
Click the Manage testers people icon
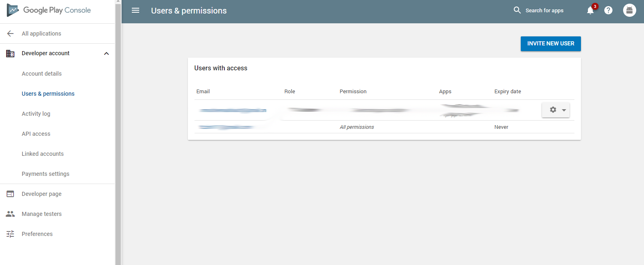coord(10,214)
